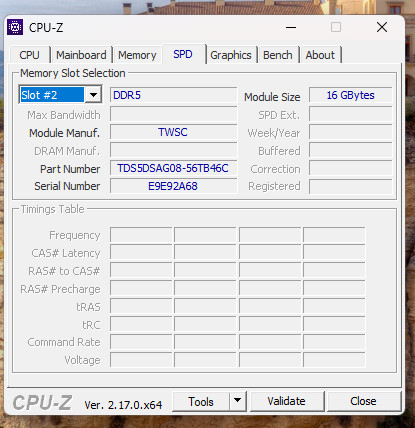Click the Part Number label

(x=70, y=169)
